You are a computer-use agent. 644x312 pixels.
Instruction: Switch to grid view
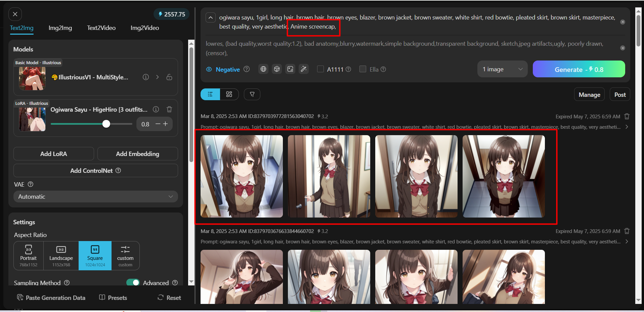click(x=229, y=94)
